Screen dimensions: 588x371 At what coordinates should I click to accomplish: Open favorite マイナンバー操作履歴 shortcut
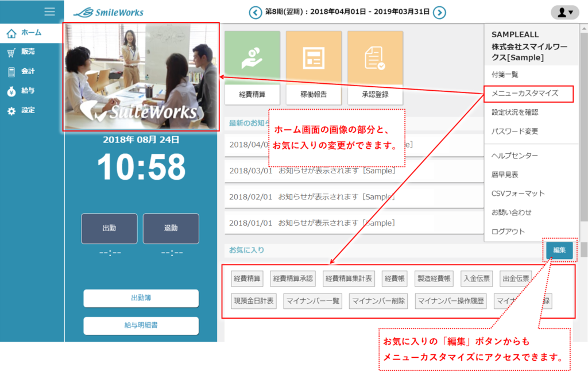click(x=451, y=302)
